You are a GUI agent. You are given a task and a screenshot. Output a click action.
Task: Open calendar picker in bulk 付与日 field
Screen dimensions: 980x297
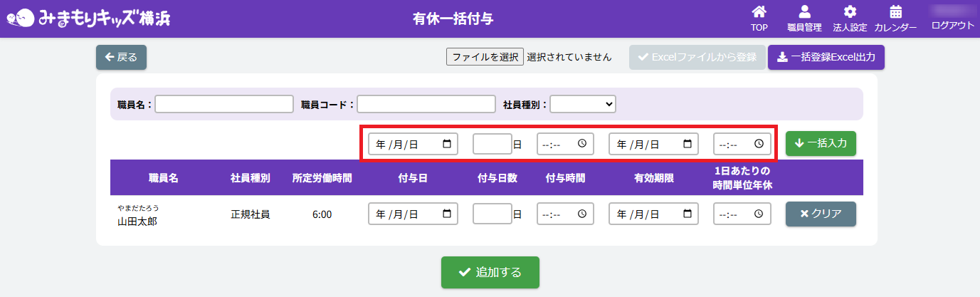[x=447, y=144]
